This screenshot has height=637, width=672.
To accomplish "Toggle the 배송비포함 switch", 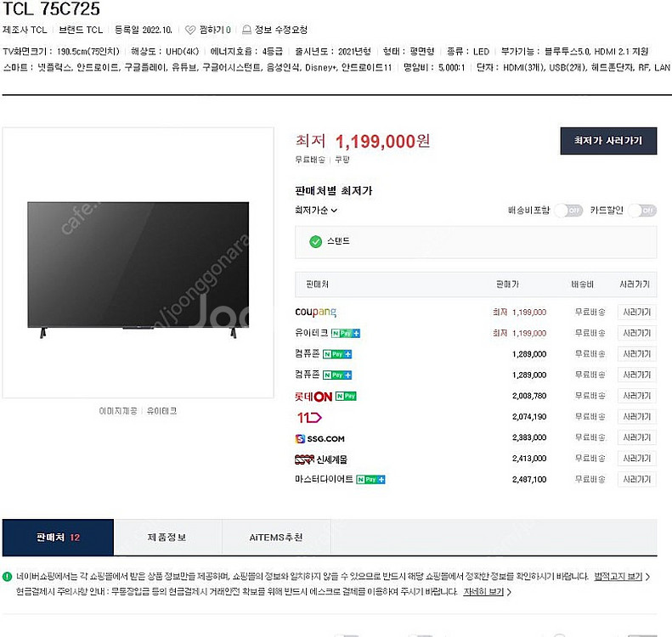I will [568, 211].
